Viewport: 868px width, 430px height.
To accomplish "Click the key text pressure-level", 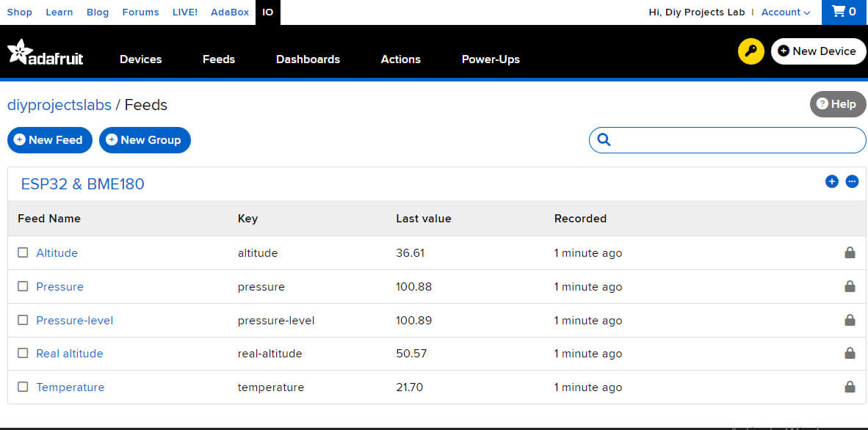I will [276, 321].
